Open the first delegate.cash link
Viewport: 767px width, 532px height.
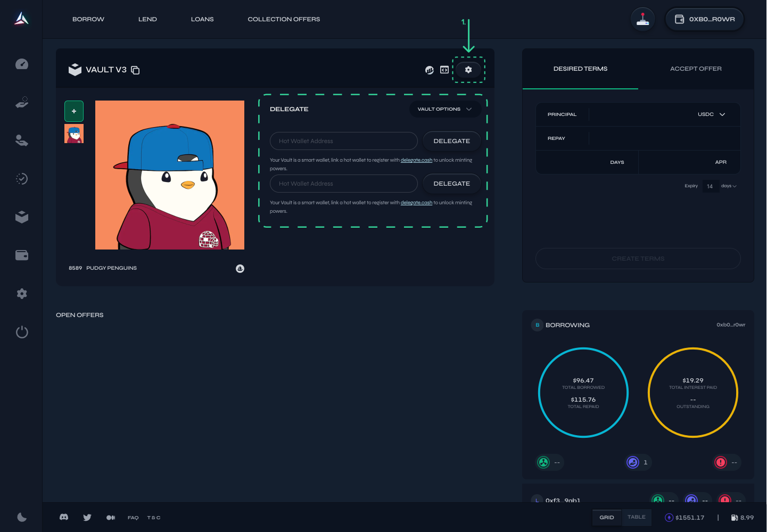click(416, 160)
